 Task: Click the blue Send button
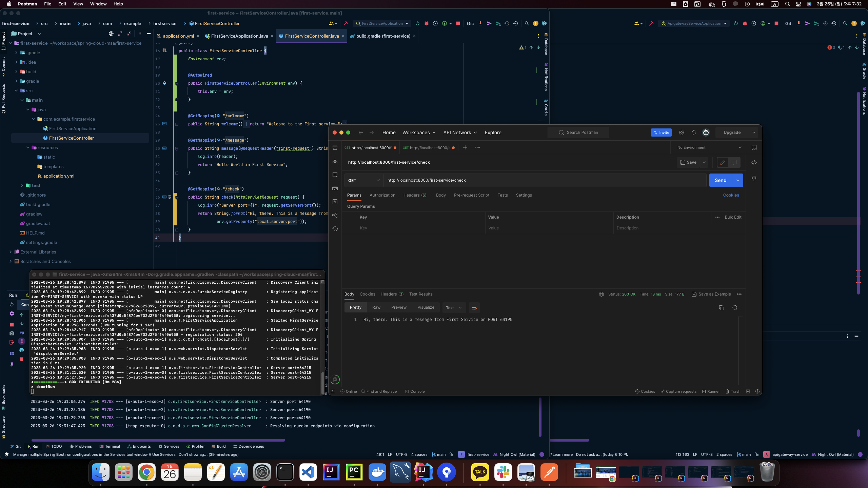[720, 180]
